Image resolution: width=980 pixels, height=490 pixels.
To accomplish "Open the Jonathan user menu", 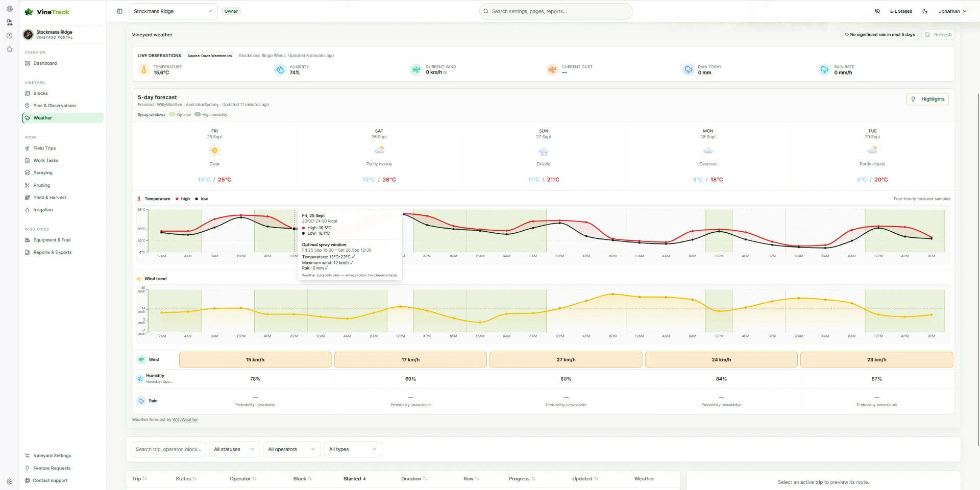I will point(952,11).
